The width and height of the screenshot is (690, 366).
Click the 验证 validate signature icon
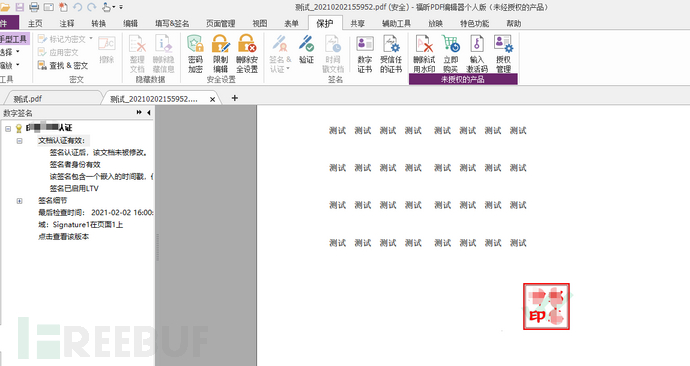pos(306,49)
